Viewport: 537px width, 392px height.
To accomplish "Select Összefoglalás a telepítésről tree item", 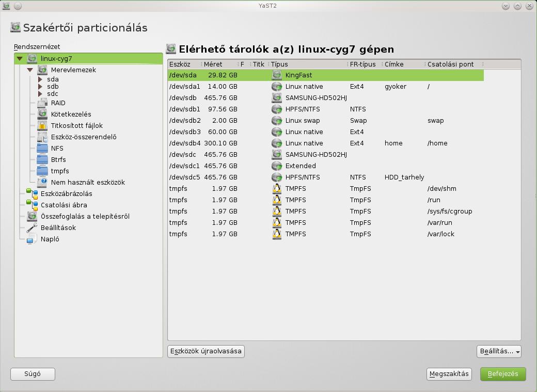I will pos(85,216).
